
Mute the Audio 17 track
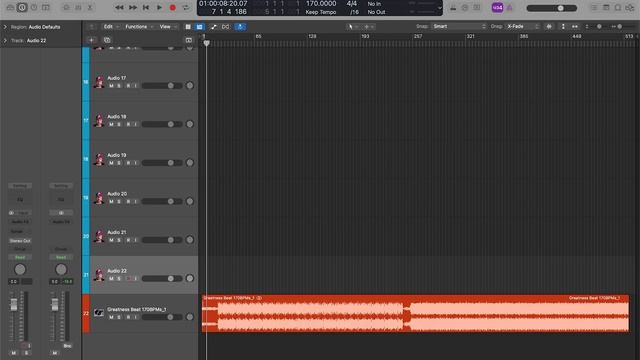pos(111,86)
